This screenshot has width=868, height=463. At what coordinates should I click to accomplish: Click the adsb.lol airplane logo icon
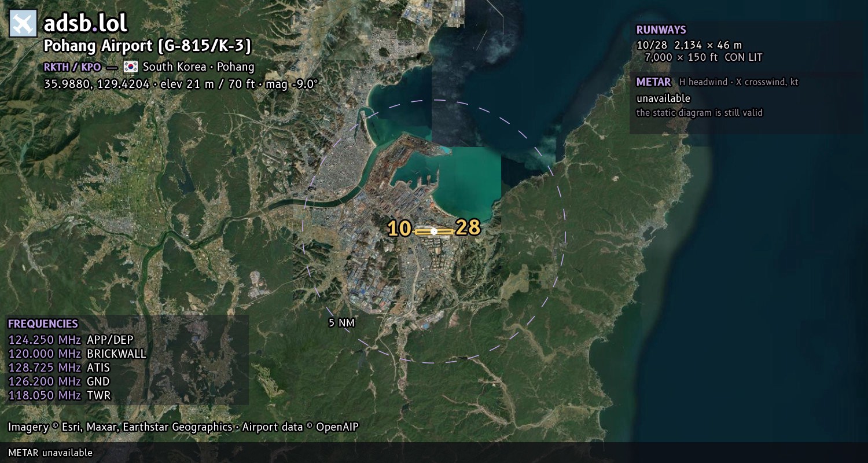click(x=23, y=23)
